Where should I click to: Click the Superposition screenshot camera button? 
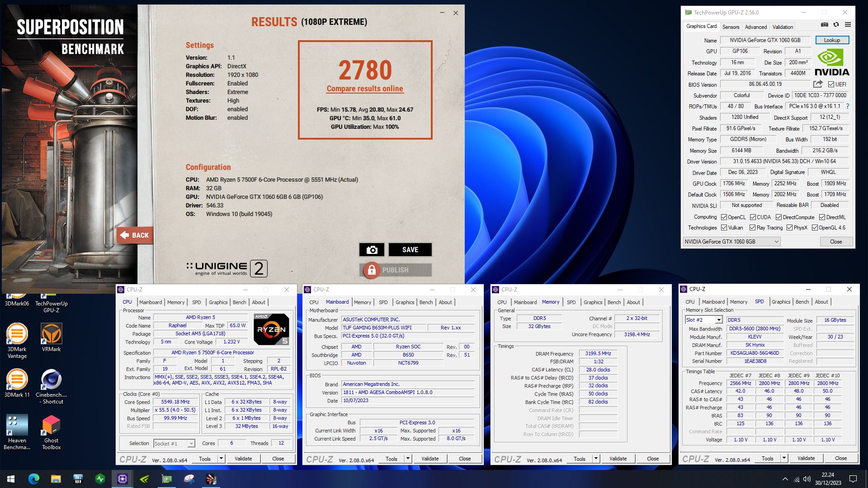(x=372, y=249)
